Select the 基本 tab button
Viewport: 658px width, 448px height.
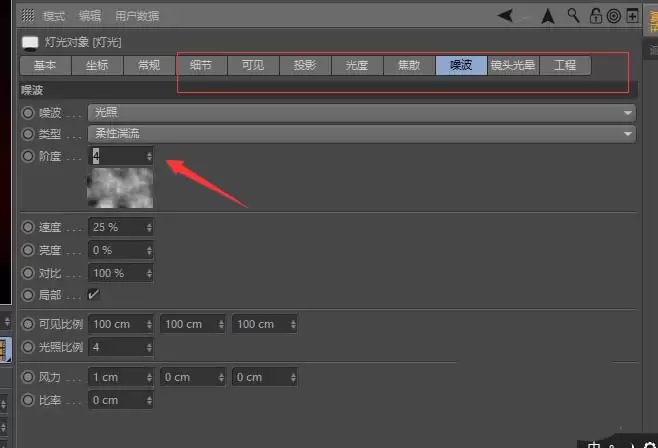[45, 65]
